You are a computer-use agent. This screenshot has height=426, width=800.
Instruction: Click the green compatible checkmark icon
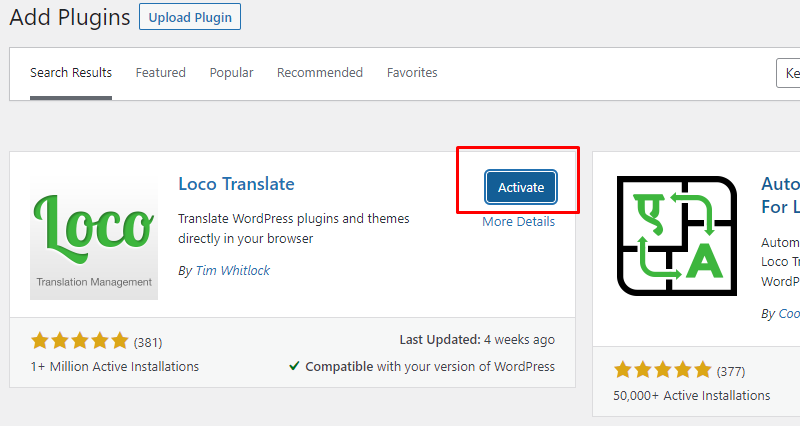pos(294,366)
